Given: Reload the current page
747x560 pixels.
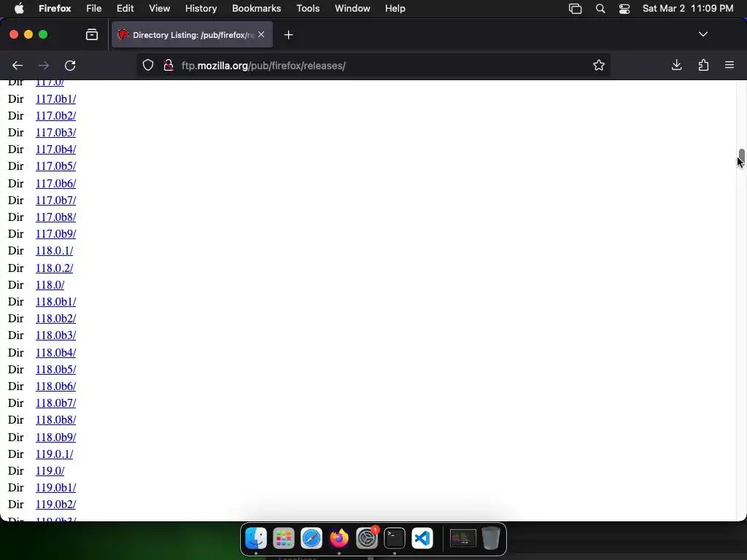Looking at the screenshot, I should [70, 65].
